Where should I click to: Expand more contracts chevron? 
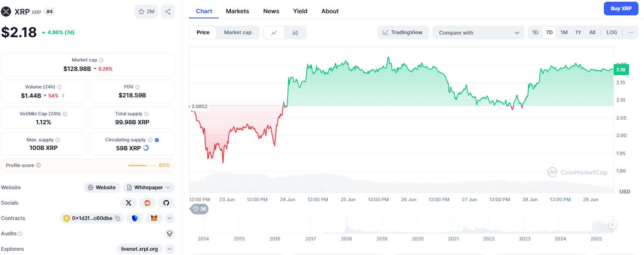170,218
